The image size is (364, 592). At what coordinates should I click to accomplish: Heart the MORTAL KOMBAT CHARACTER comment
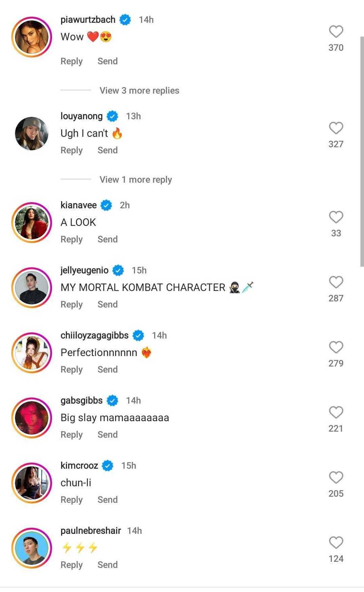pyautogui.click(x=336, y=282)
